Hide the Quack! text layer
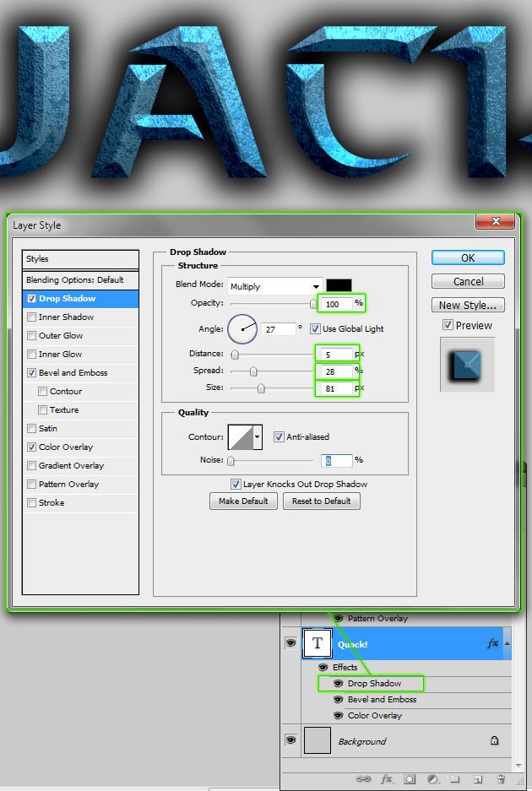 pyautogui.click(x=290, y=643)
